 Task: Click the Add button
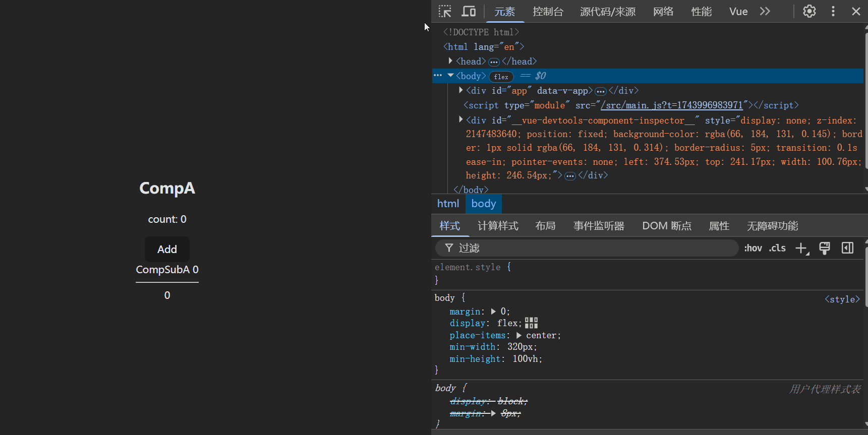click(167, 249)
